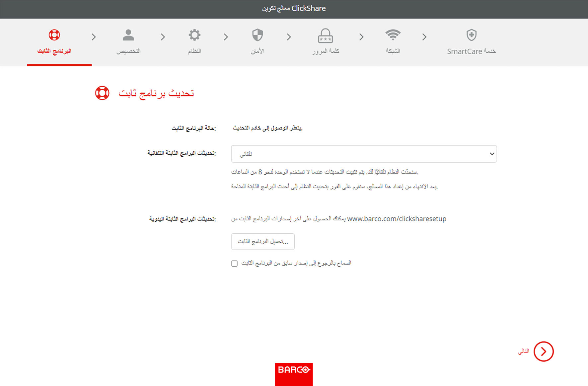Click chevron between Firmware and Personalisation steps

(x=94, y=37)
